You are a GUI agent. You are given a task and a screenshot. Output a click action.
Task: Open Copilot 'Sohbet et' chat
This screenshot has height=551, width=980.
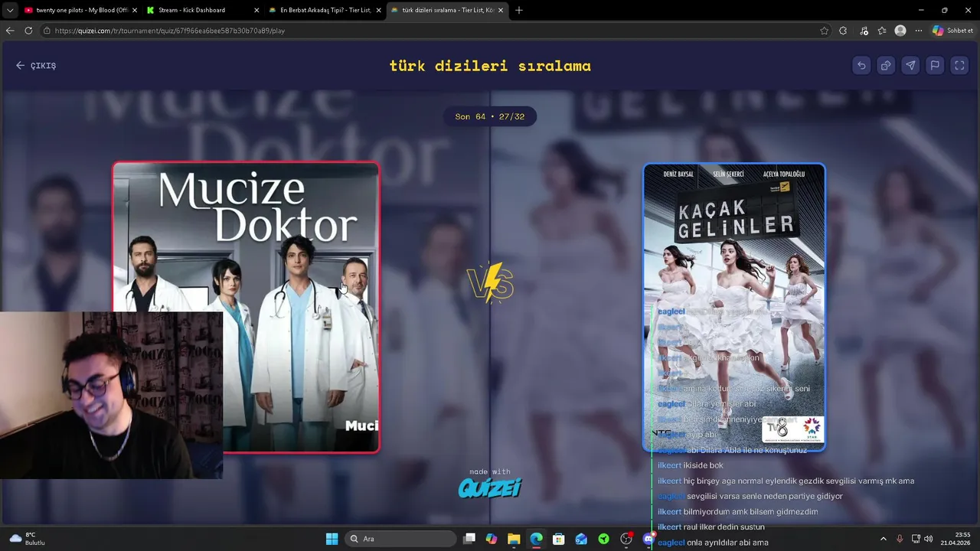click(952, 31)
